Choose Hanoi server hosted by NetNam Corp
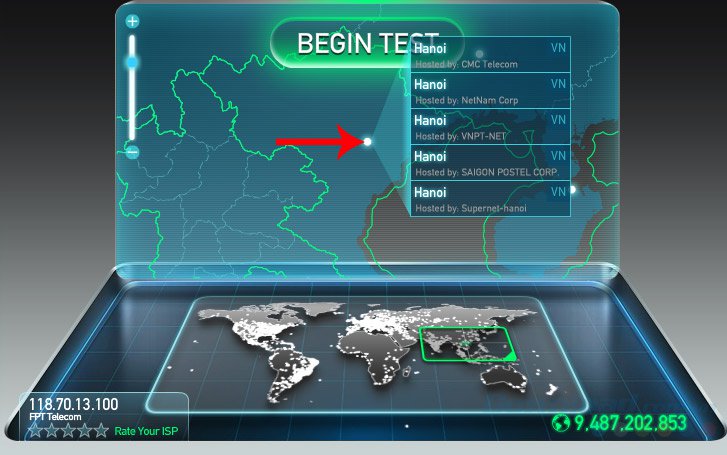 point(491,91)
